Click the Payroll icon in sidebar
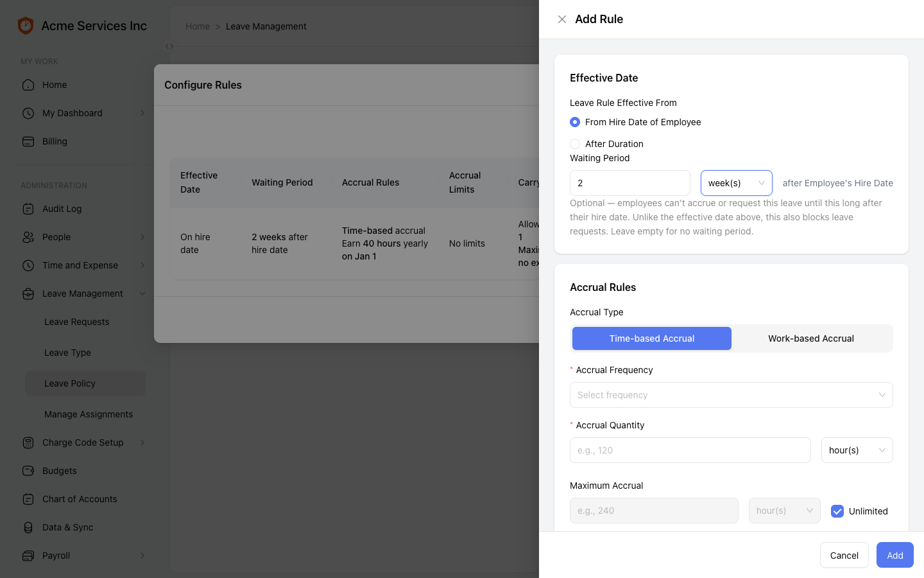Image resolution: width=924 pixels, height=578 pixels. (x=28, y=556)
